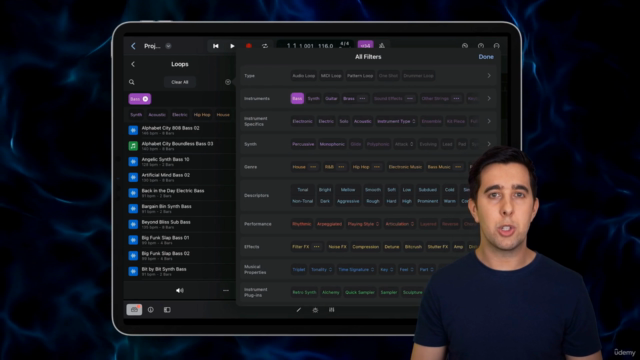Open the House genre sub-options ellipsis
The height and width of the screenshot is (360, 640).
(x=313, y=167)
